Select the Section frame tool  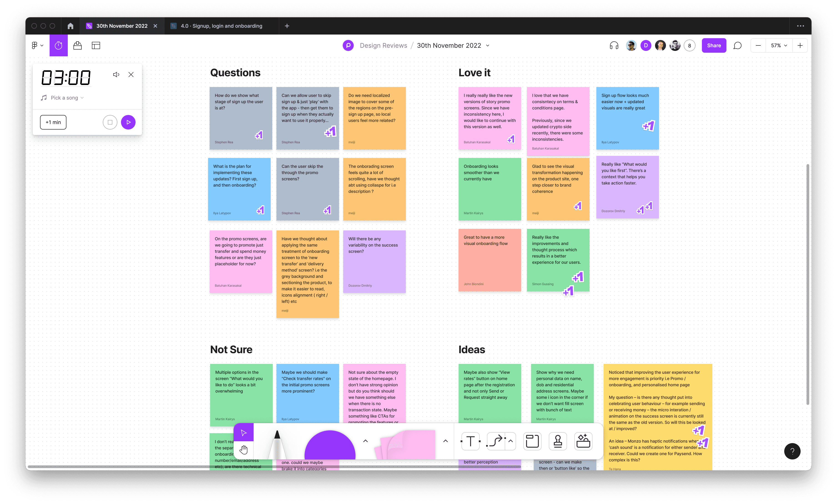tap(532, 441)
